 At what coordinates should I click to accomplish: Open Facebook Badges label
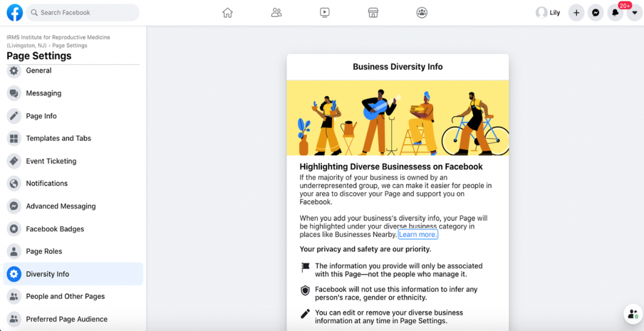click(55, 229)
